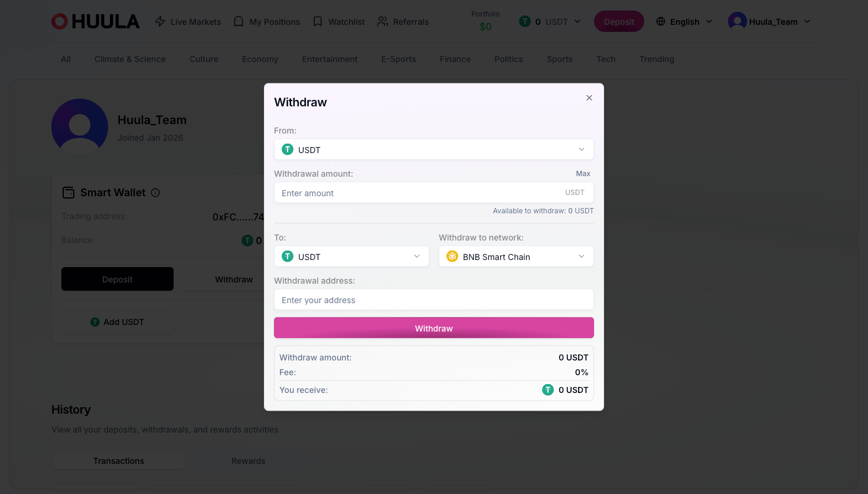Screen dimensions: 868x494
Task: Click the USDT token icon in header
Action: coord(524,21)
